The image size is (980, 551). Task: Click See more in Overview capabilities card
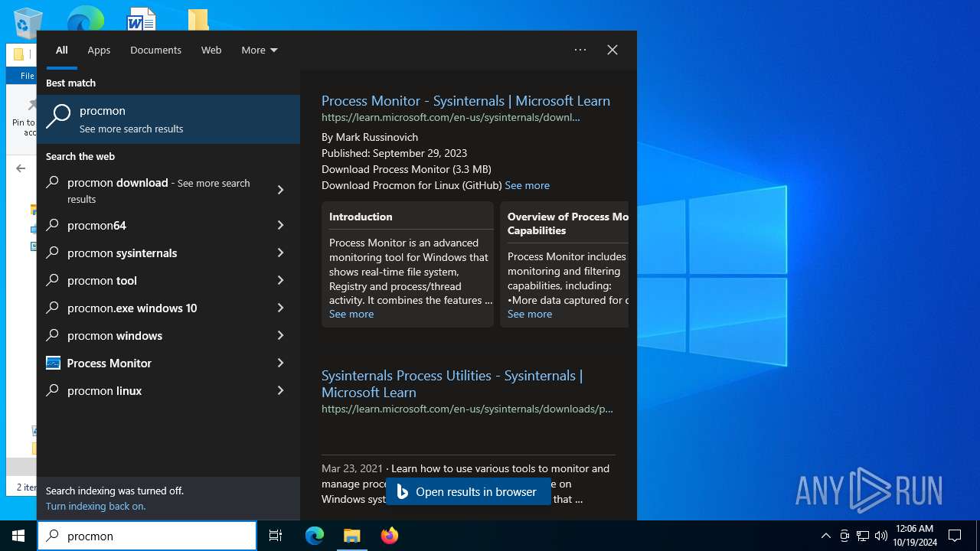pyautogui.click(x=530, y=314)
